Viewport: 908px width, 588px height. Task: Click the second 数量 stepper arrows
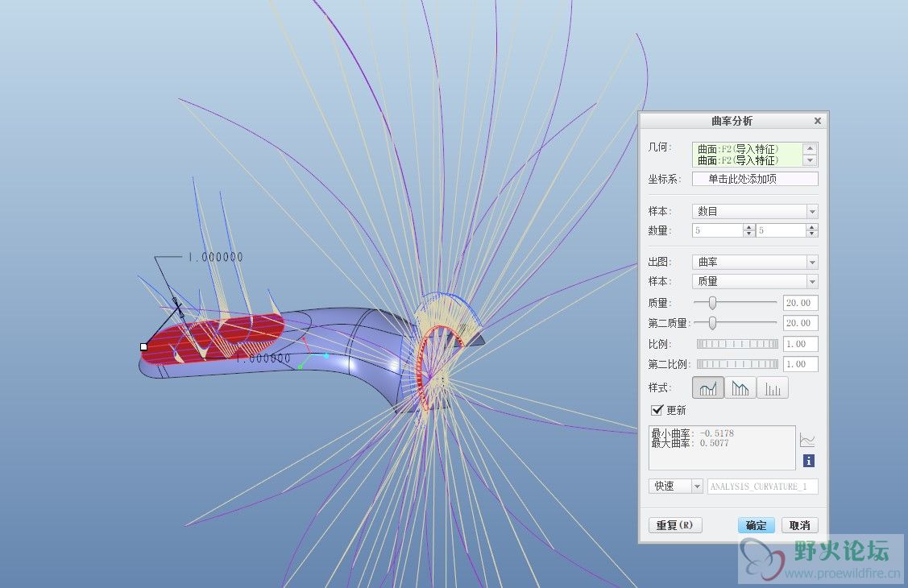(x=812, y=230)
